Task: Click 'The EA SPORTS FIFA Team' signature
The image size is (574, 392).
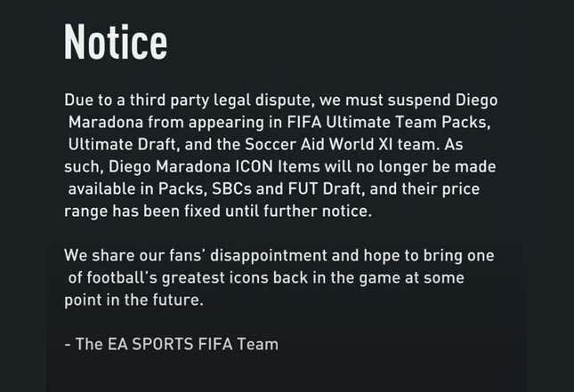Action: pyautogui.click(x=177, y=344)
